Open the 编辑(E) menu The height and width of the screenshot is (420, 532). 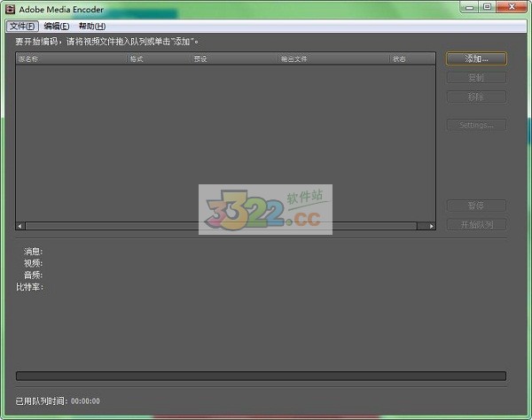(x=57, y=26)
